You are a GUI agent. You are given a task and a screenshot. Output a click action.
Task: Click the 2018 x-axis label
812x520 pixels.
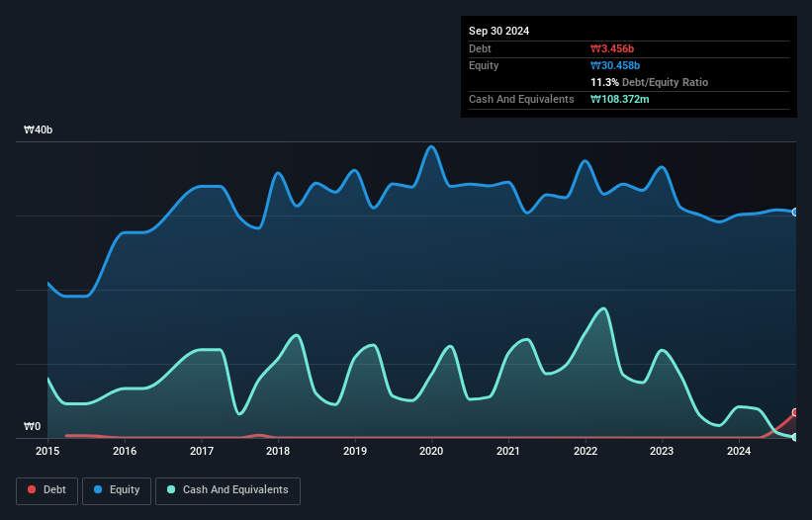point(278,451)
